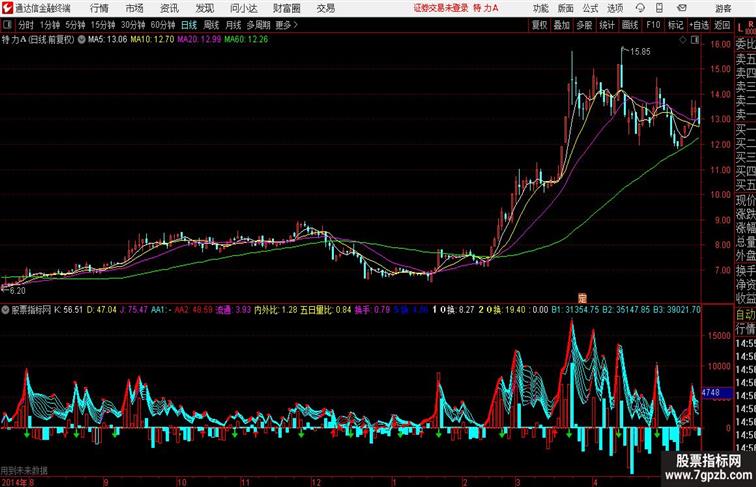Switch to the 5分钟 period tab
The image size is (756, 487).
coord(75,25)
